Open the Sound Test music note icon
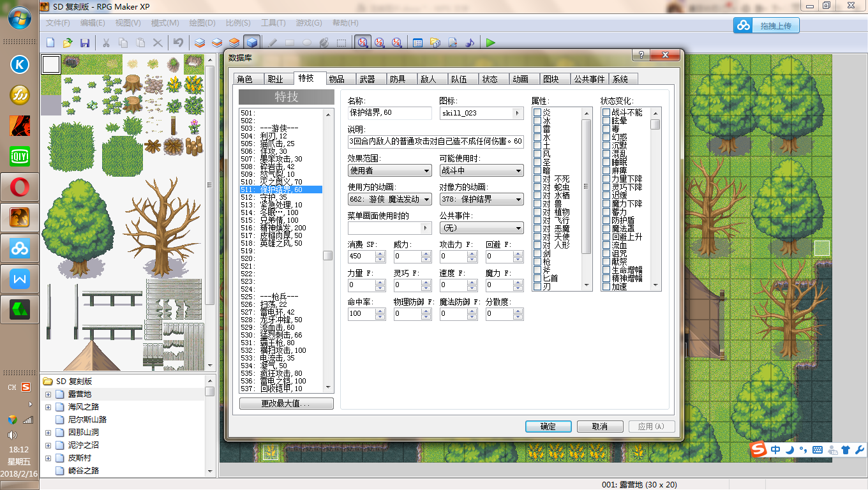Screen dimensions: 868x490 pos(470,43)
